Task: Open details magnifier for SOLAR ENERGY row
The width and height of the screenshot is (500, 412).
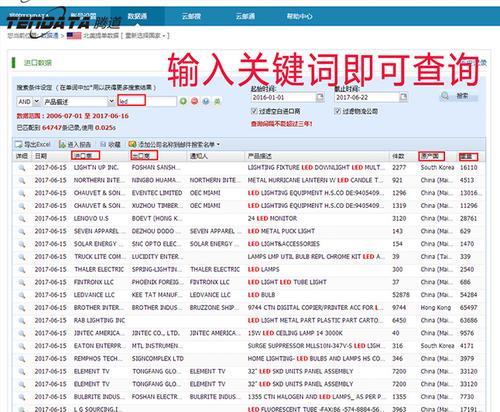Action: [22, 244]
